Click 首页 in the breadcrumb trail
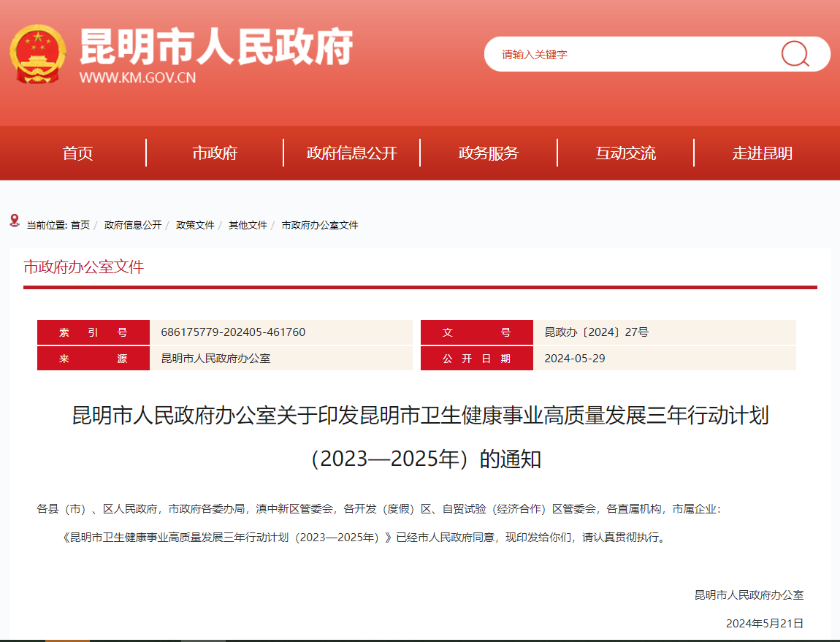Image resolution: width=840 pixels, height=642 pixels. click(x=80, y=225)
